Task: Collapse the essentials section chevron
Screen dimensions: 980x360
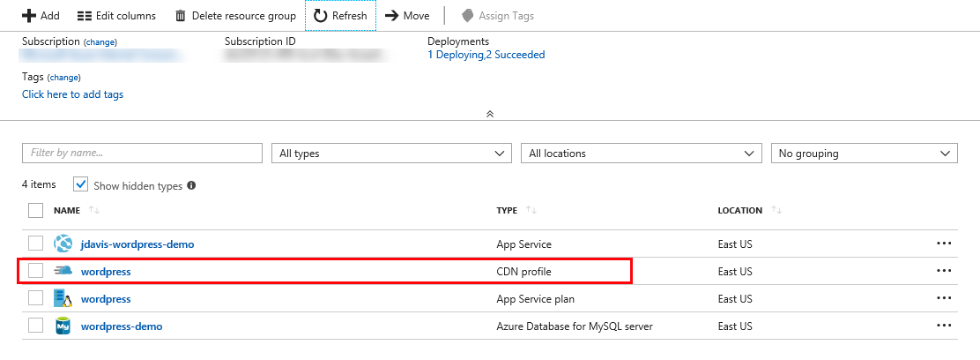Action: (490, 113)
